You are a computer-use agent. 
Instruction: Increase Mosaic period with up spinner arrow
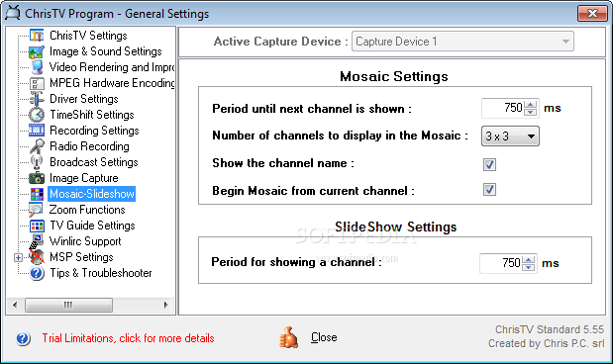click(x=531, y=104)
